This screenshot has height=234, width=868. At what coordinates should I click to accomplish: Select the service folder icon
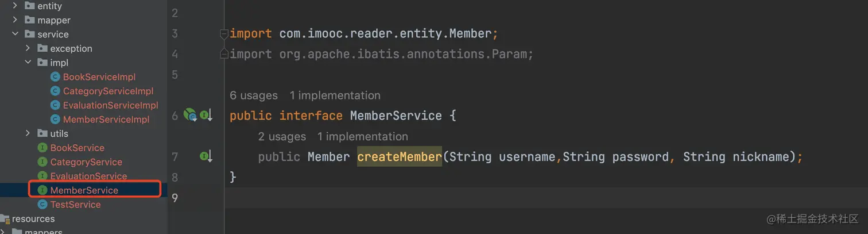(x=30, y=34)
